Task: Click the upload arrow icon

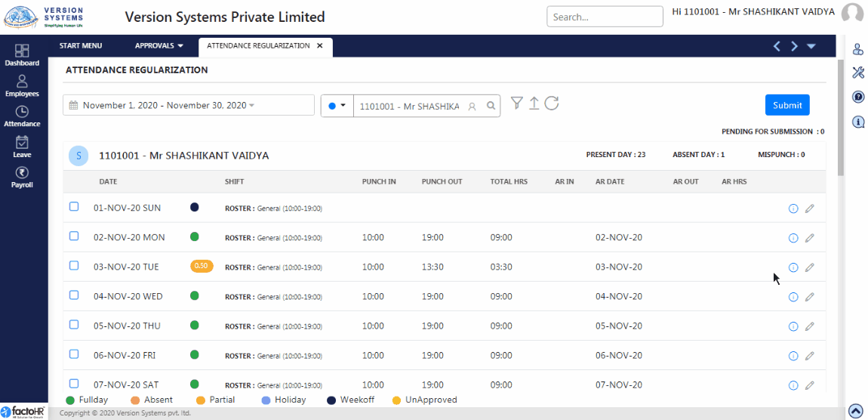Action: click(x=534, y=103)
